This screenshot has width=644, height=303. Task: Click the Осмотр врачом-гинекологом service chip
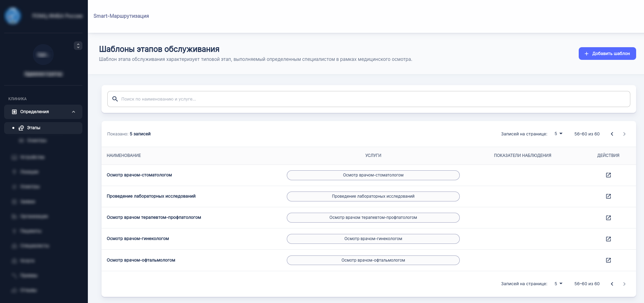[x=373, y=239]
